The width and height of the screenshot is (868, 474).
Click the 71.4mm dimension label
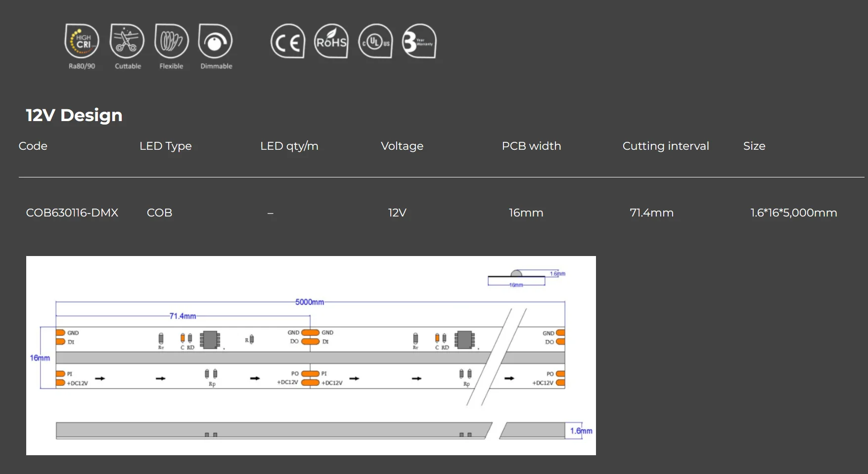(183, 315)
